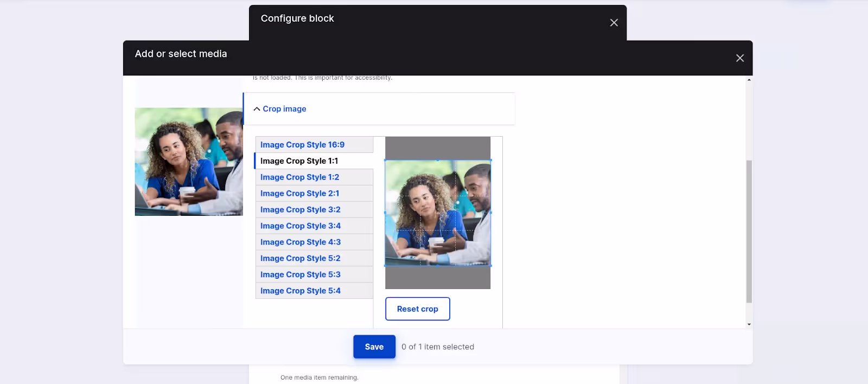The height and width of the screenshot is (384, 868).
Task: Close the Configure block dialog
Action: [614, 23]
